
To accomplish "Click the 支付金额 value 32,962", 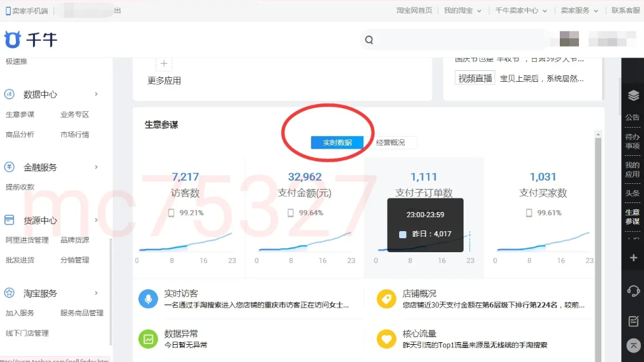I will [x=304, y=177].
